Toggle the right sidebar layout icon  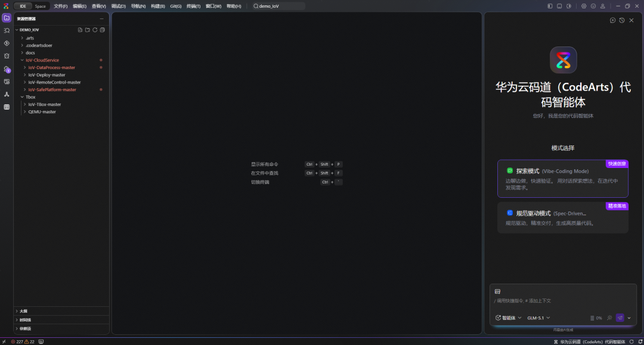569,6
